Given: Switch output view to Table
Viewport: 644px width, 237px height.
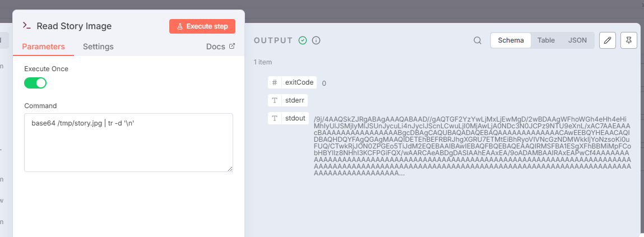Looking at the screenshot, I should coord(546,40).
